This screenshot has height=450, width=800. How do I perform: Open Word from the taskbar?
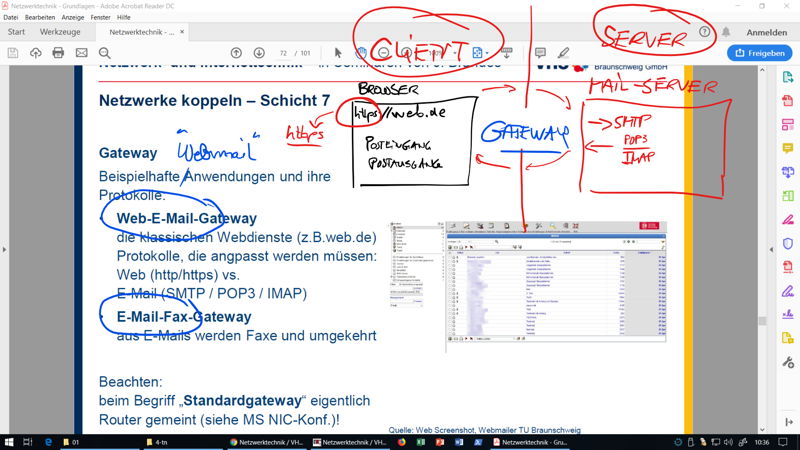tap(459, 442)
